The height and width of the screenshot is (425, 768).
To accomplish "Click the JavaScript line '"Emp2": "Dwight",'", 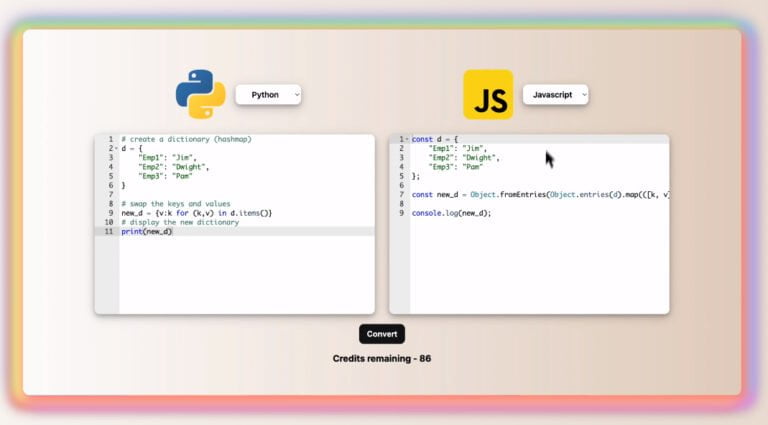I will 464,158.
